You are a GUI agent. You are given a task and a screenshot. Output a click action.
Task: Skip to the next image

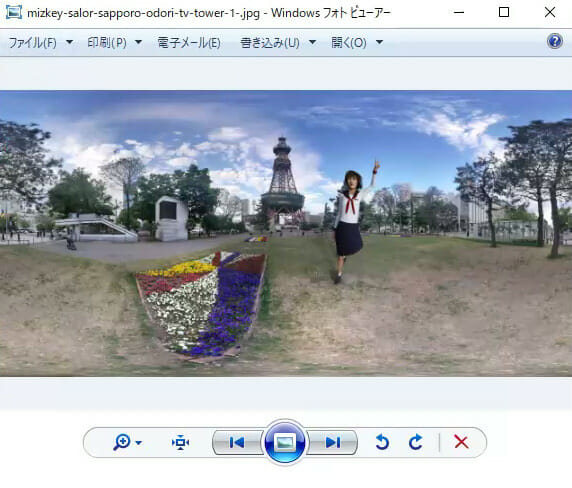point(332,442)
